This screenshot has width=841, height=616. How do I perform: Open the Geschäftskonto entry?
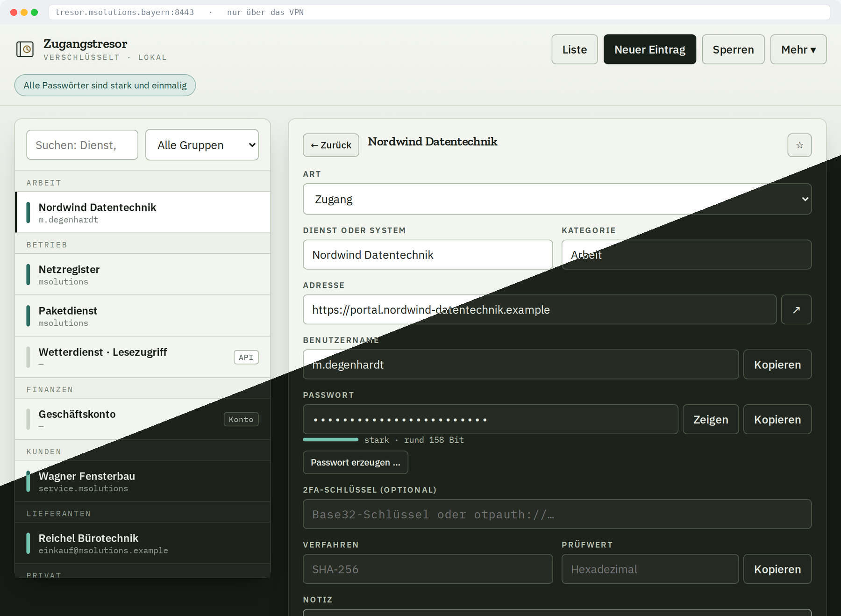(x=143, y=419)
